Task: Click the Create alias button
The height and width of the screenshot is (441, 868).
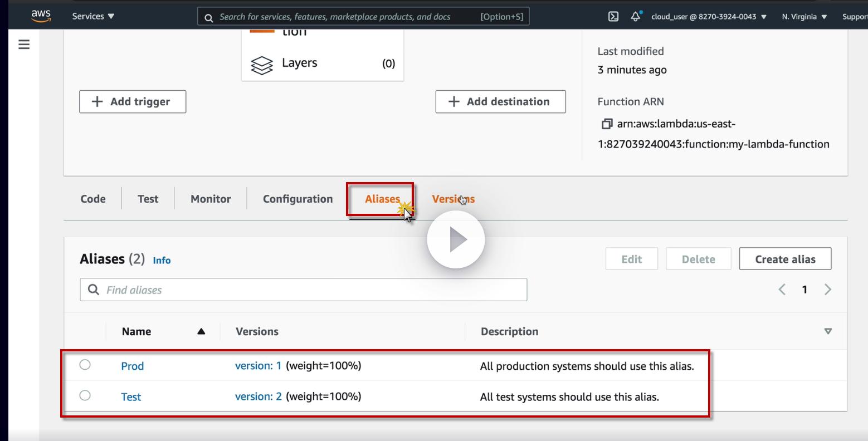Action: (x=785, y=259)
